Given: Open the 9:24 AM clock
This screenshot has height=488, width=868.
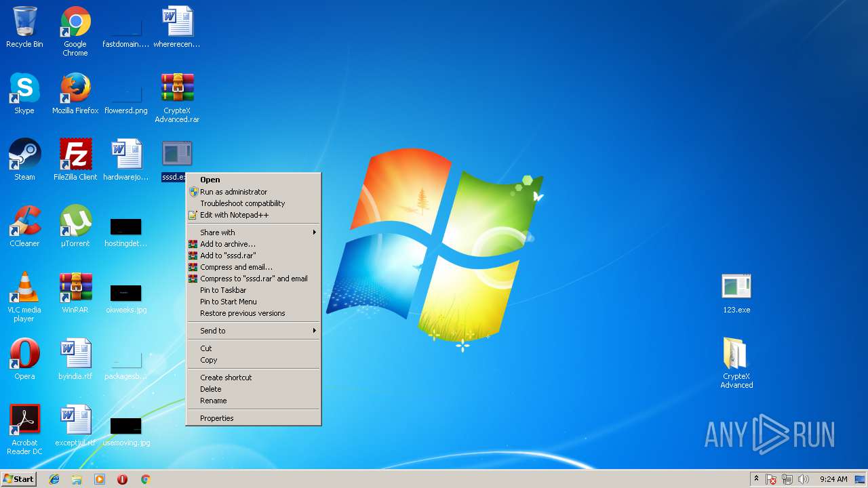Looking at the screenshot, I should (x=833, y=479).
